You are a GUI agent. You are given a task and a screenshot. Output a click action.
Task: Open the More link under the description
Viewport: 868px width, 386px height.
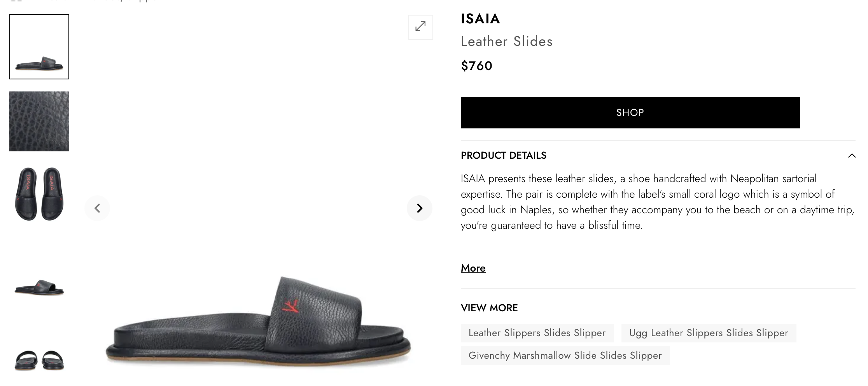pyautogui.click(x=473, y=268)
